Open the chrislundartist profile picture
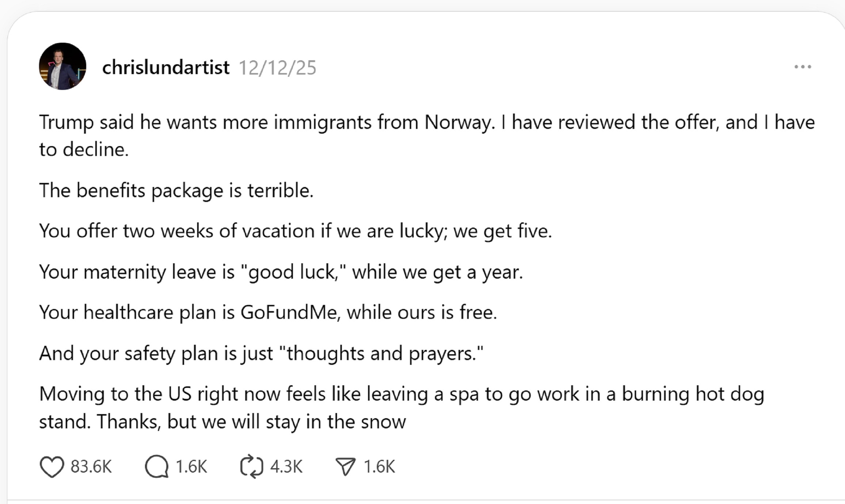 tap(62, 66)
